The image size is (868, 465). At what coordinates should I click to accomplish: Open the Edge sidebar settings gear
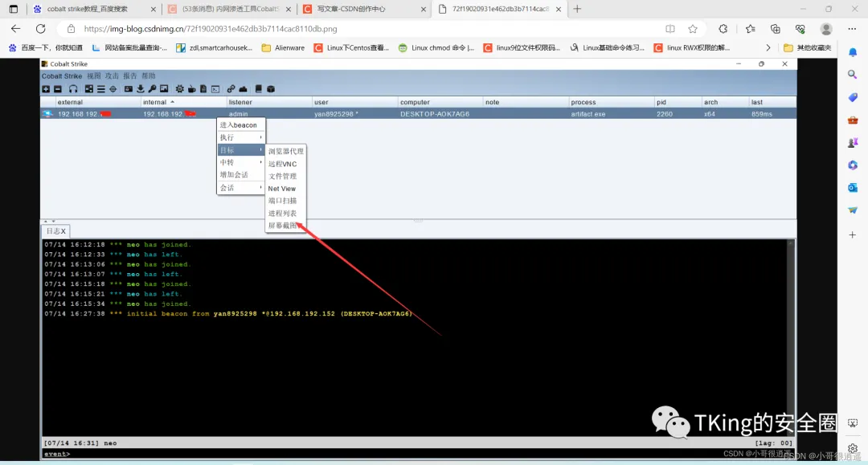pyautogui.click(x=853, y=448)
